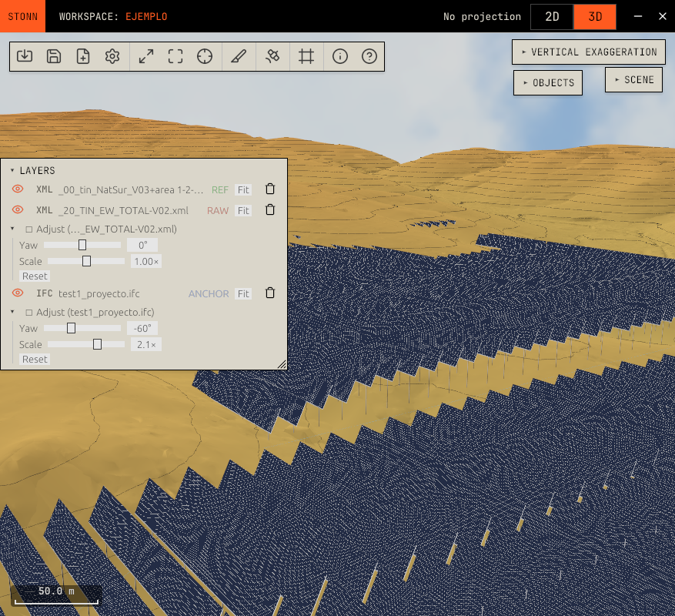The height and width of the screenshot is (616, 675).
Task: Click the layers panel resize grip
Action: [x=282, y=364]
